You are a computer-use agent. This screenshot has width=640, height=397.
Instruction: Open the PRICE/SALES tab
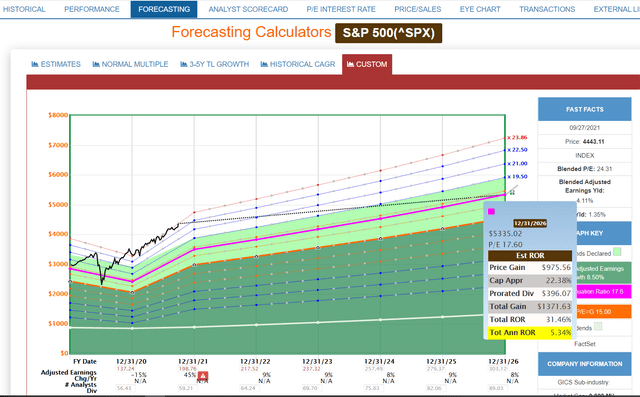tap(418, 9)
